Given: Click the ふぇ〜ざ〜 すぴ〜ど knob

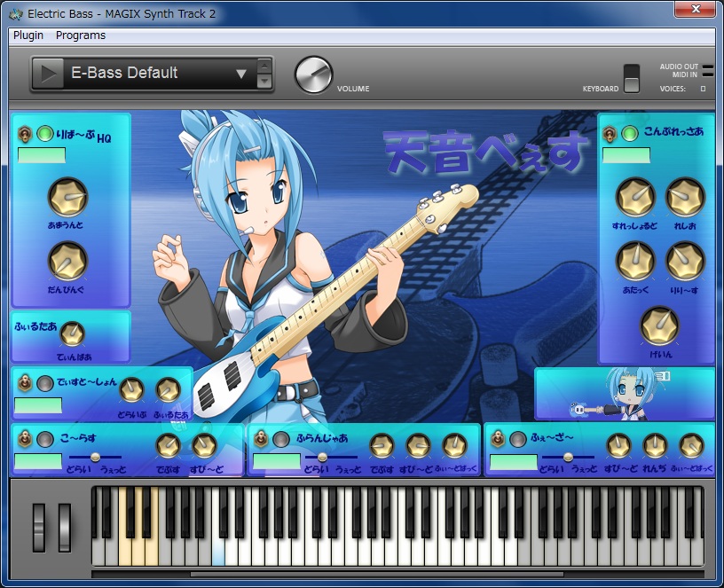Looking at the screenshot, I should coord(618,445).
